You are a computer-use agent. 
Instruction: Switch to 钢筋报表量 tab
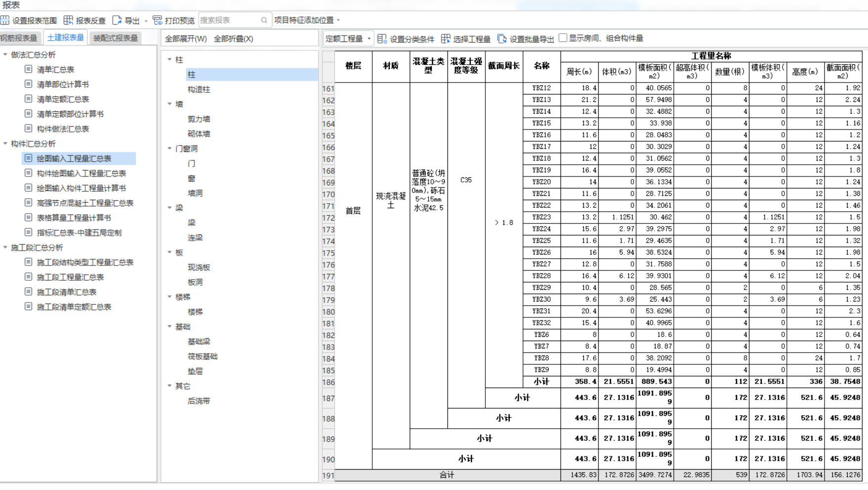pos(20,38)
